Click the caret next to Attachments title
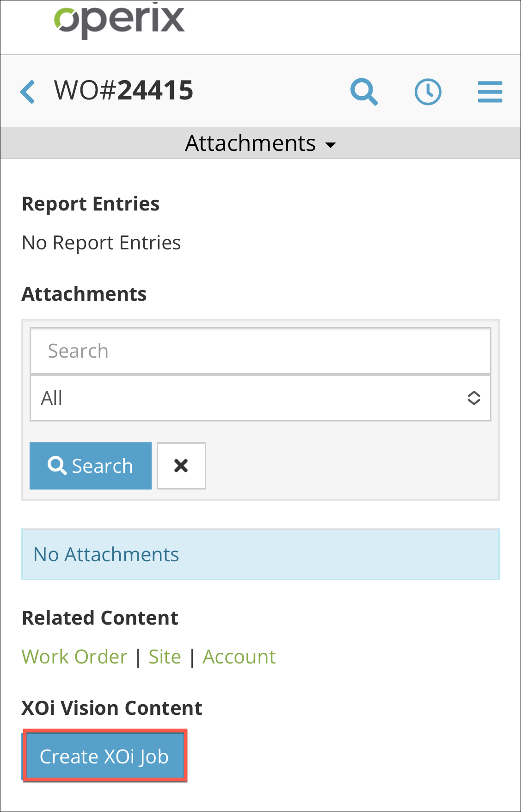This screenshot has width=521, height=812. (331, 145)
